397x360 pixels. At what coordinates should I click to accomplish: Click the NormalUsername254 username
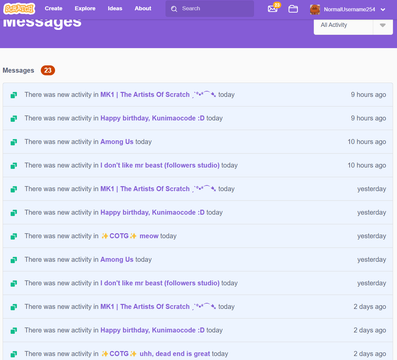tap(349, 9)
